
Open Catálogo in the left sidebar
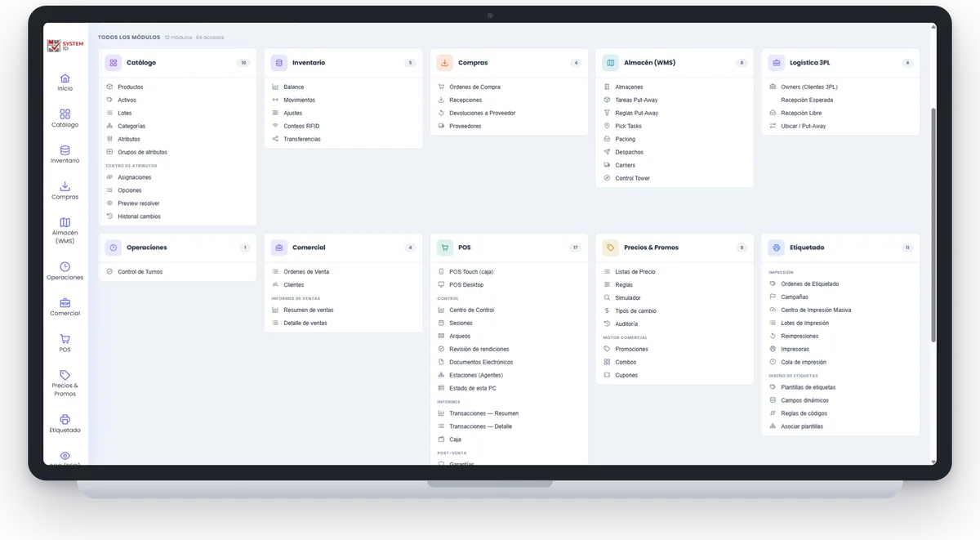tap(65, 118)
